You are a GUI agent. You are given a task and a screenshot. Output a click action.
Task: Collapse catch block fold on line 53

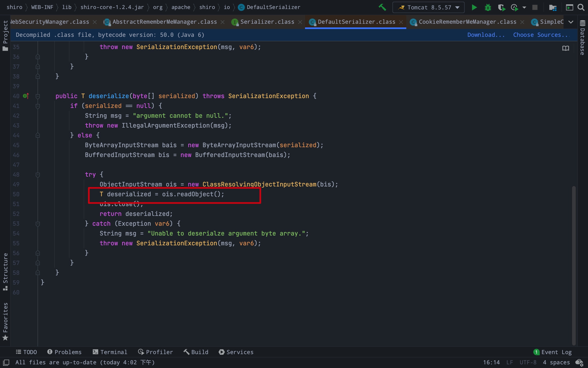pos(38,224)
